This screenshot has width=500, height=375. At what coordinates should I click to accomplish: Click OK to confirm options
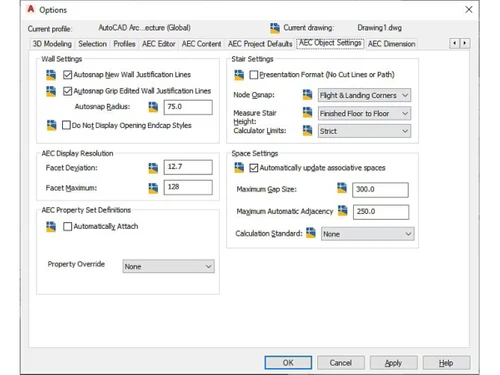[288, 363]
